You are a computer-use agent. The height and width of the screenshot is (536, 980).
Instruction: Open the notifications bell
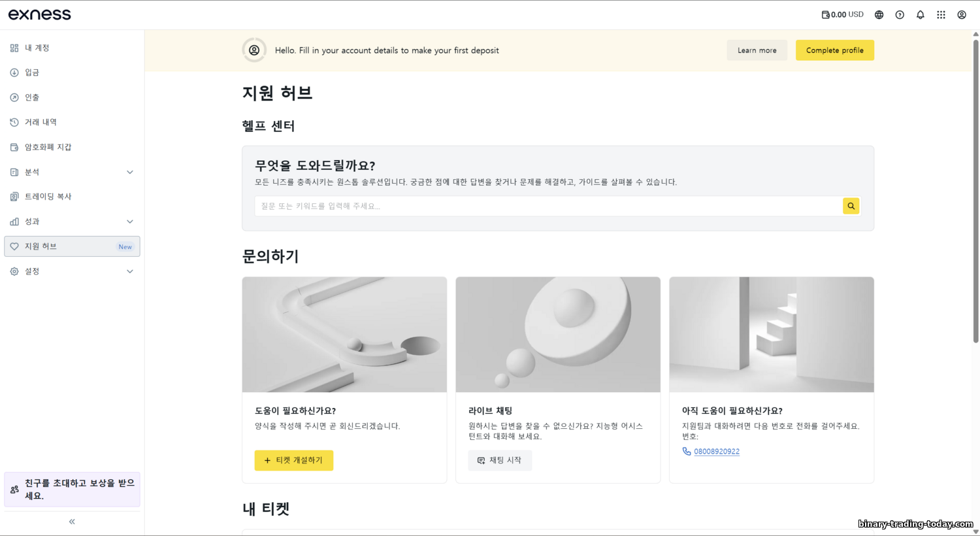pyautogui.click(x=920, y=14)
